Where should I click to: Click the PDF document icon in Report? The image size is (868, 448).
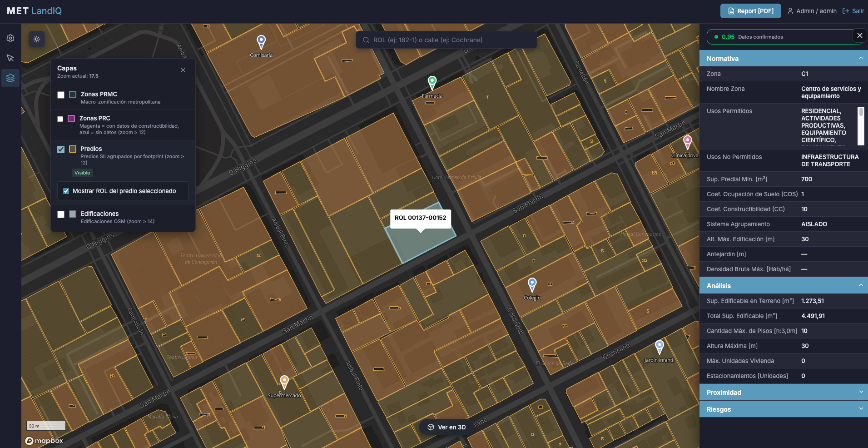click(731, 11)
